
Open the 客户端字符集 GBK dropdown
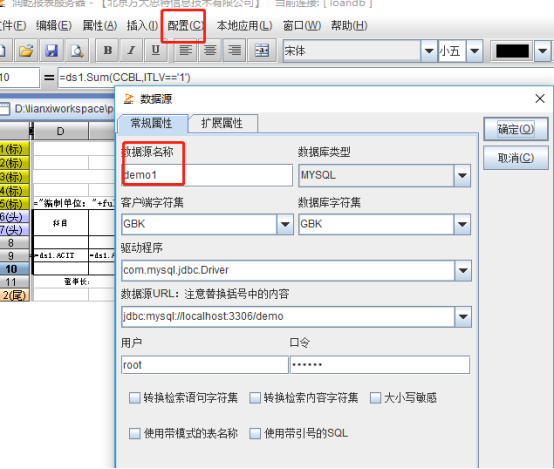coord(285,224)
